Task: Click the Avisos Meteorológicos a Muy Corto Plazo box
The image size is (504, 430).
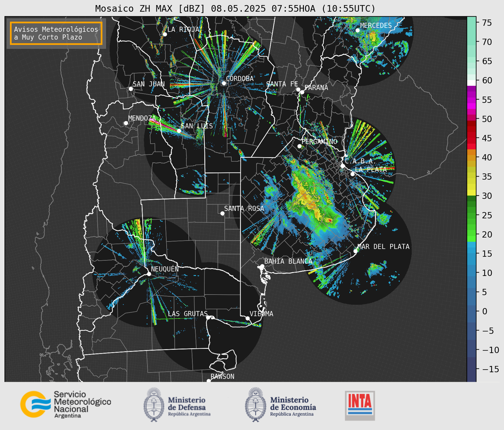Action: click(x=56, y=33)
